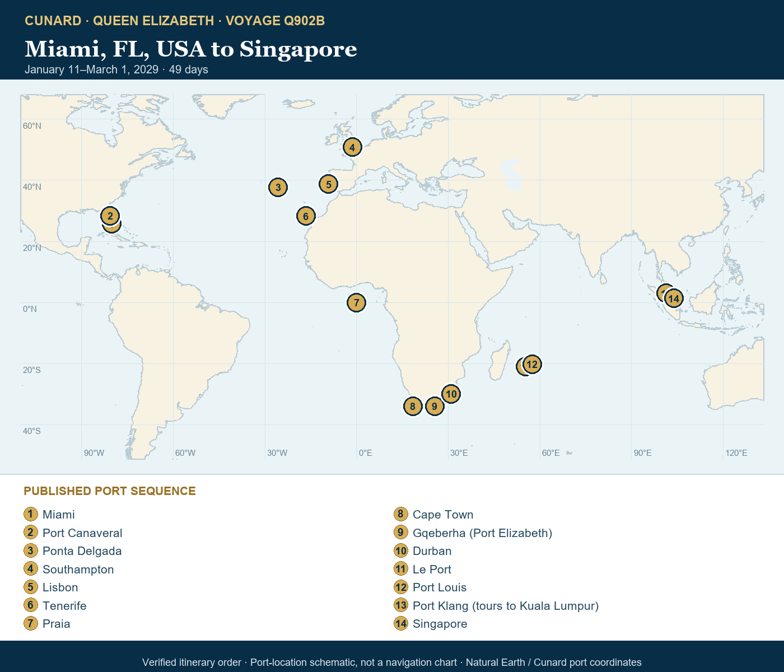Click the number 11 badge beside Le Port
The width and height of the screenshot is (784, 672).
coord(401,569)
